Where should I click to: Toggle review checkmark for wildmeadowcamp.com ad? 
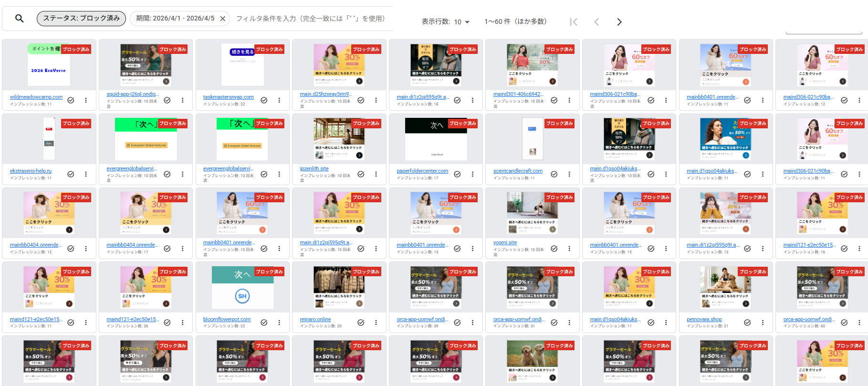click(71, 100)
